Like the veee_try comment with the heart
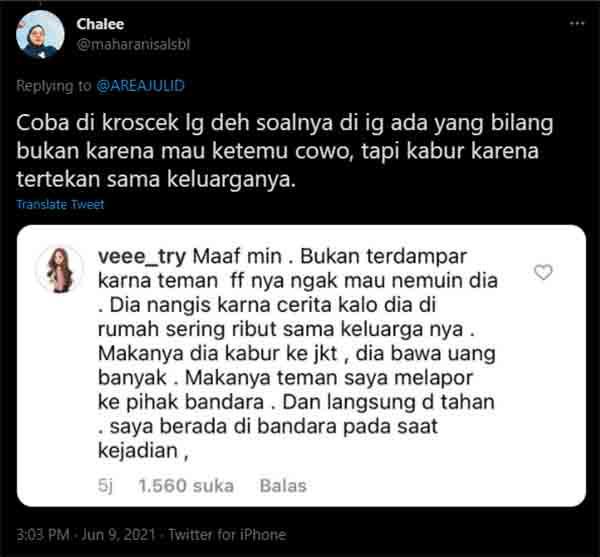 543,272
